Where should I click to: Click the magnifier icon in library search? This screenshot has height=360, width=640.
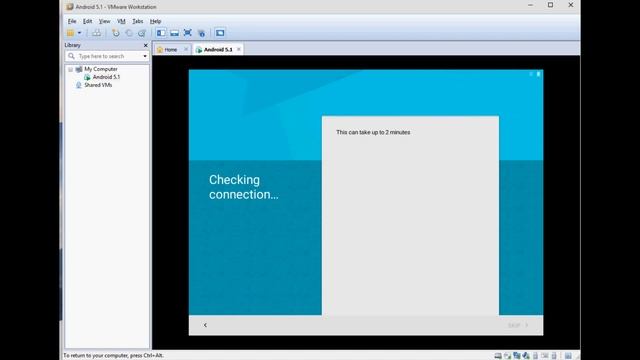(71, 56)
